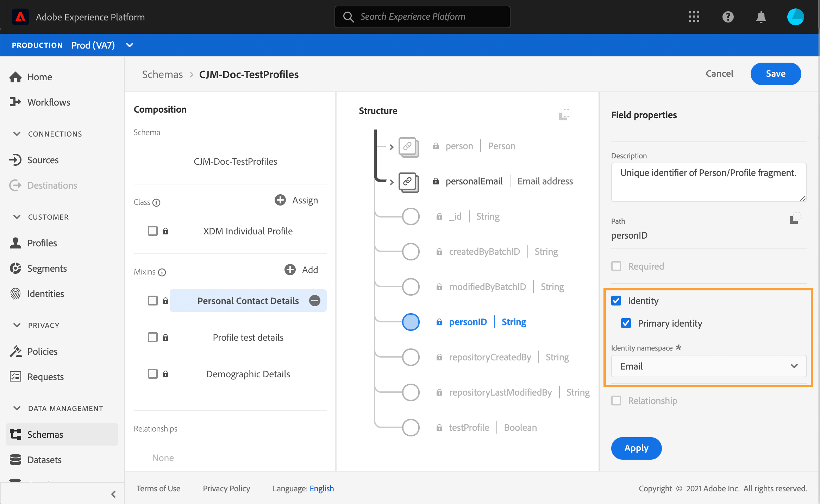Open the app switcher grid icon

(x=694, y=17)
